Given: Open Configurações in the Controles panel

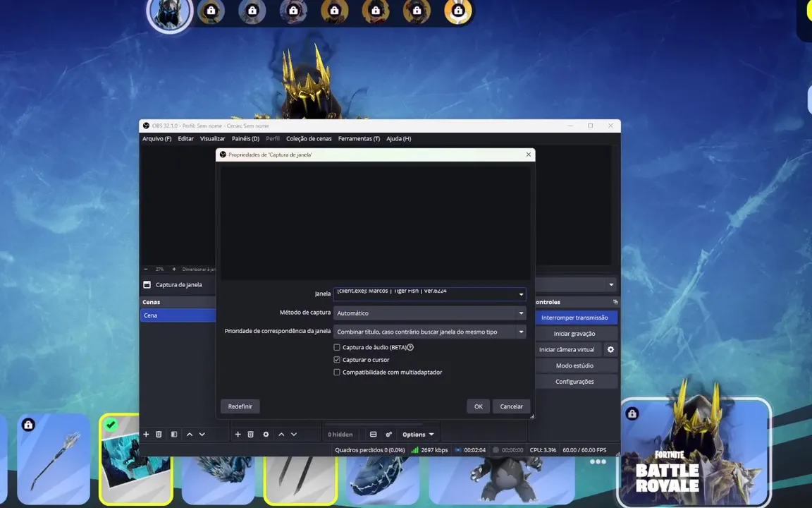Looking at the screenshot, I should [575, 382].
